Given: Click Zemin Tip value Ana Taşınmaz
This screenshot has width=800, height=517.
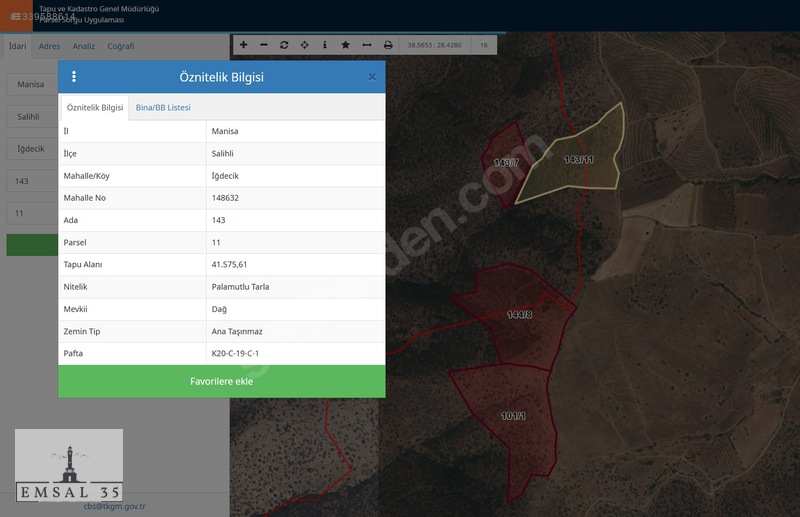Looking at the screenshot, I should [237, 331].
